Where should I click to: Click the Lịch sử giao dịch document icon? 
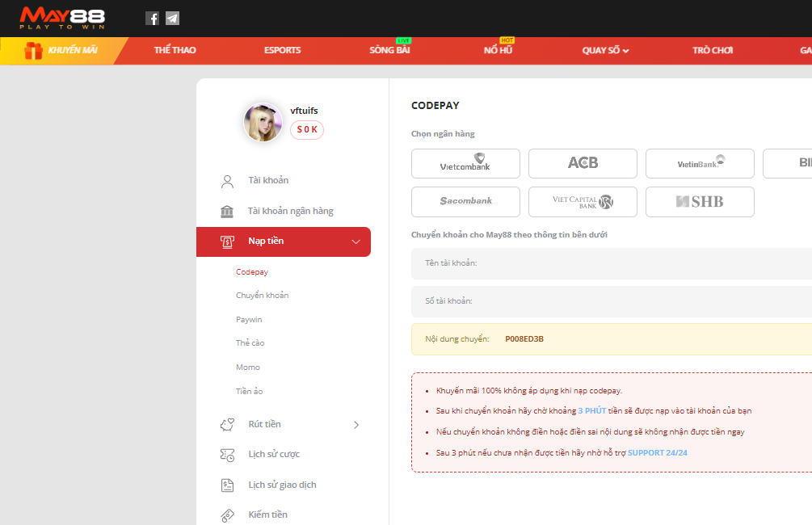pyautogui.click(x=227, y=485)
